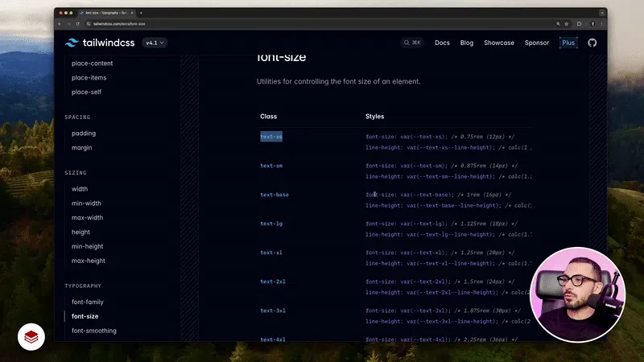The width and height of the screenshot is (644, 362).
Task: Open min-width in the sidebar
Action: (86, 204)
